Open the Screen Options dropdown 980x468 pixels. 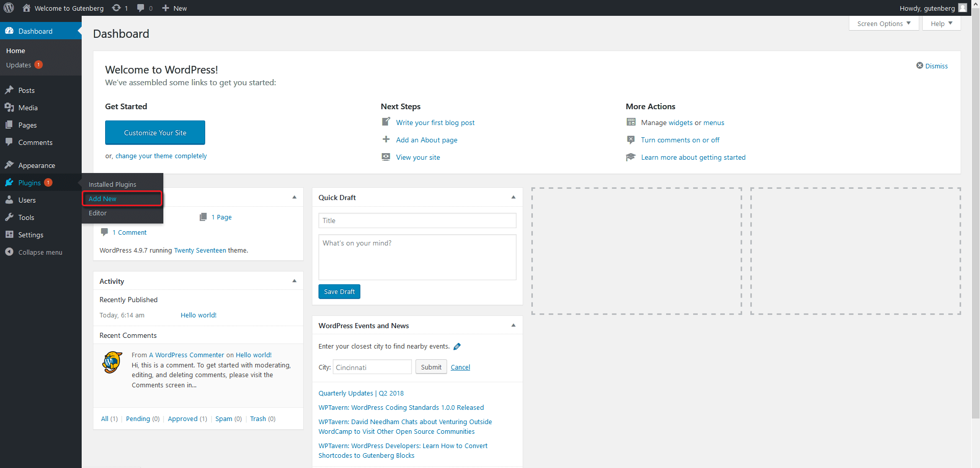[x=884, y=23]
